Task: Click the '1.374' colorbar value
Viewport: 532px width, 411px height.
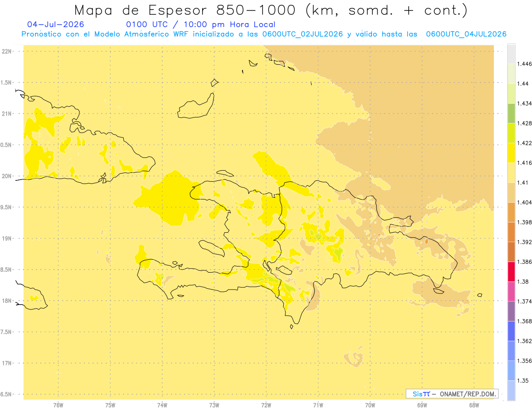Action: [x=524, y=301]
